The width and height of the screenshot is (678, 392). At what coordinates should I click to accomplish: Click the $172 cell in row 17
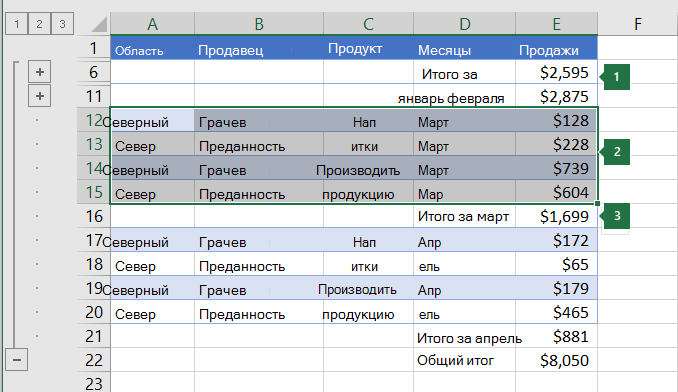pos(556,240)
